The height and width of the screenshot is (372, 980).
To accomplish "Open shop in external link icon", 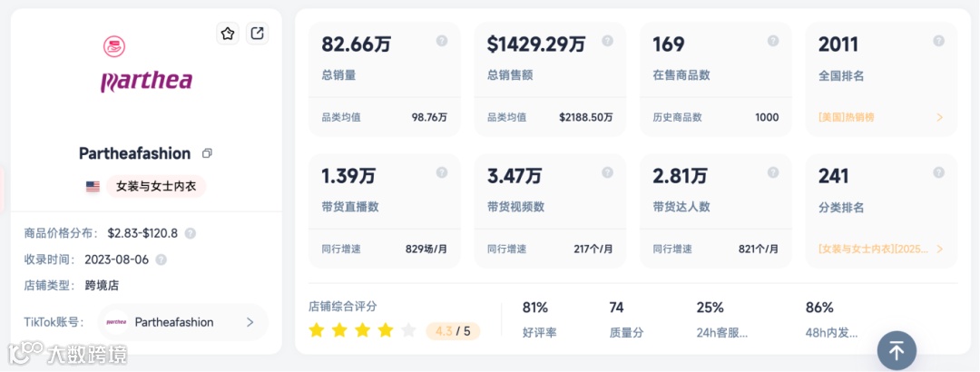I will pos(258,34).
